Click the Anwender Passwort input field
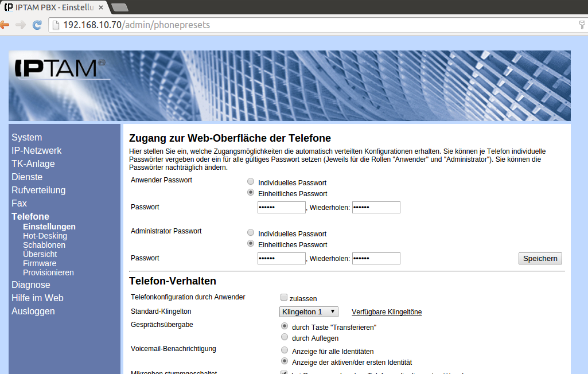 point(281,207)
